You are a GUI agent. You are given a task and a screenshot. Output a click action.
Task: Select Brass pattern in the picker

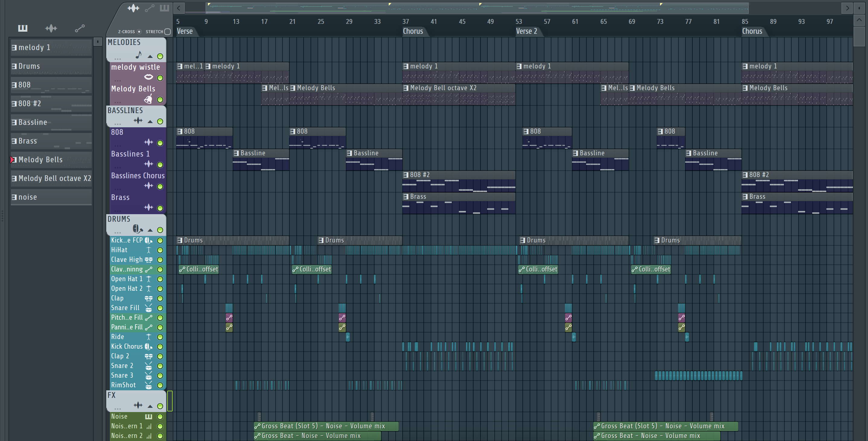click(x=51, y=141)
